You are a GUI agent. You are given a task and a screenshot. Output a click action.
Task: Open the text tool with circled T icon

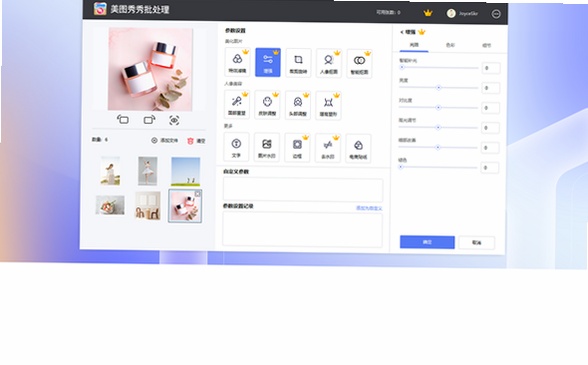tap(236, 147)
